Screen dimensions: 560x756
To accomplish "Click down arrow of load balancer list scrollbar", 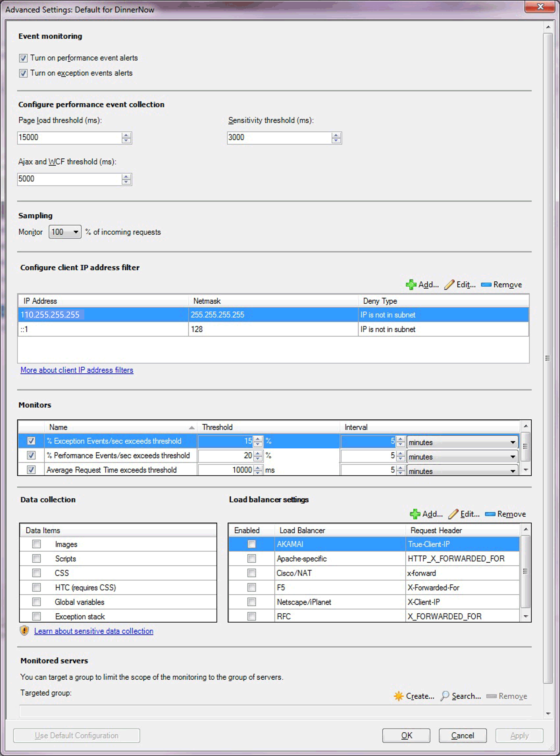I will click(x=526, y=616).
